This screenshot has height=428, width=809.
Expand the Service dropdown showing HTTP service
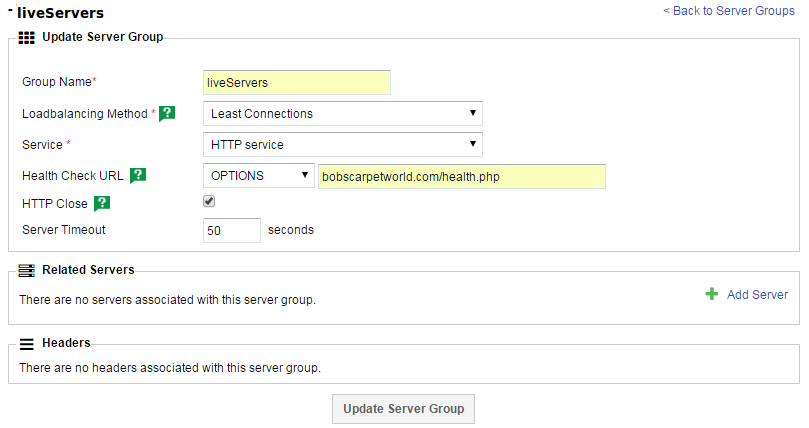click(342, 145)
